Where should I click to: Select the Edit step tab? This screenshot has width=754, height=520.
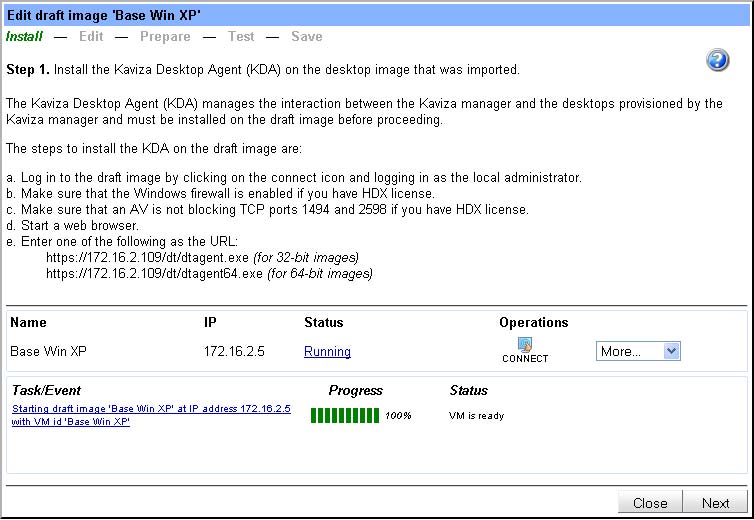pos(91,37)
